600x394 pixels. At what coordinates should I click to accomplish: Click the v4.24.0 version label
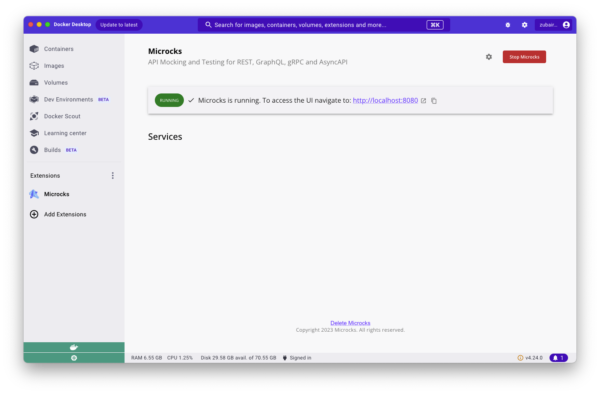pos(534,358)
